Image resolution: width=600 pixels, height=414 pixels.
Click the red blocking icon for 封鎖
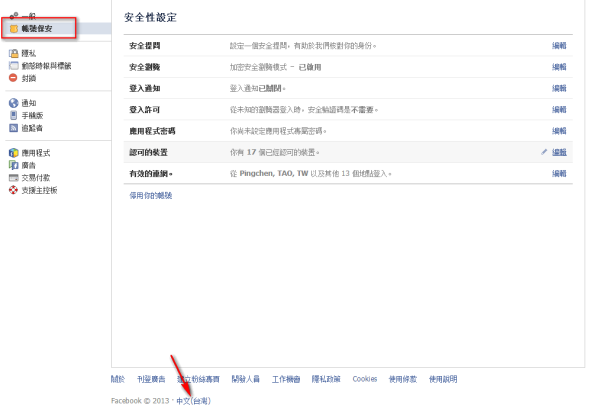(x=13, y=78)
